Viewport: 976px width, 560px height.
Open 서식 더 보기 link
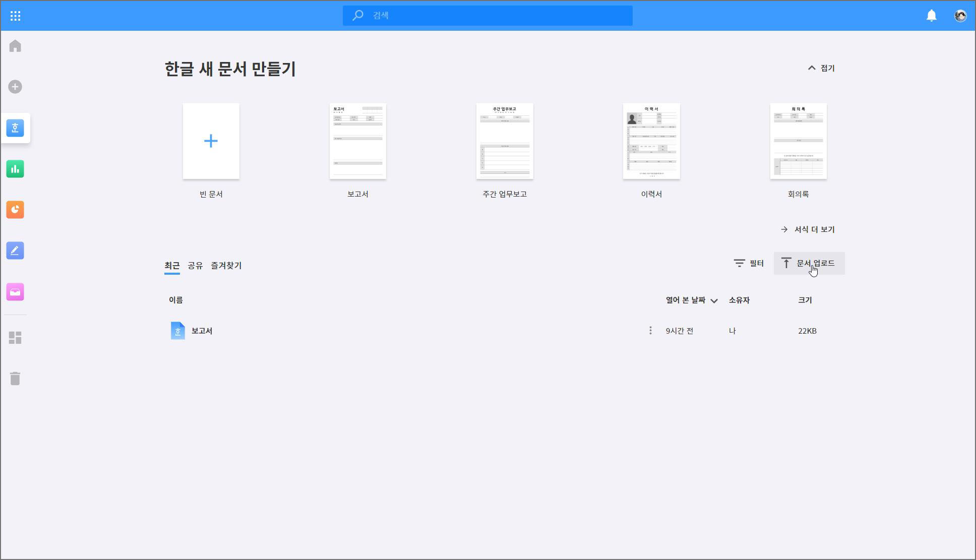click(x=808, y=229)
